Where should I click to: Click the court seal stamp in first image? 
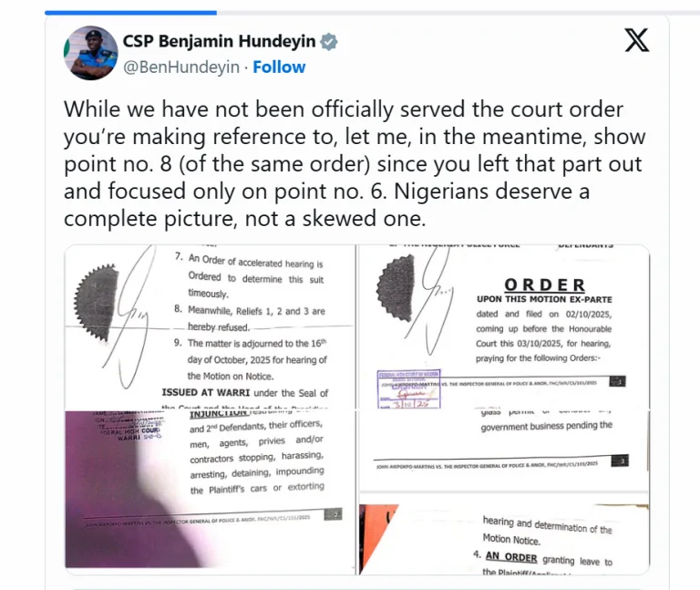pyautogui.click(x=96, y=303)
